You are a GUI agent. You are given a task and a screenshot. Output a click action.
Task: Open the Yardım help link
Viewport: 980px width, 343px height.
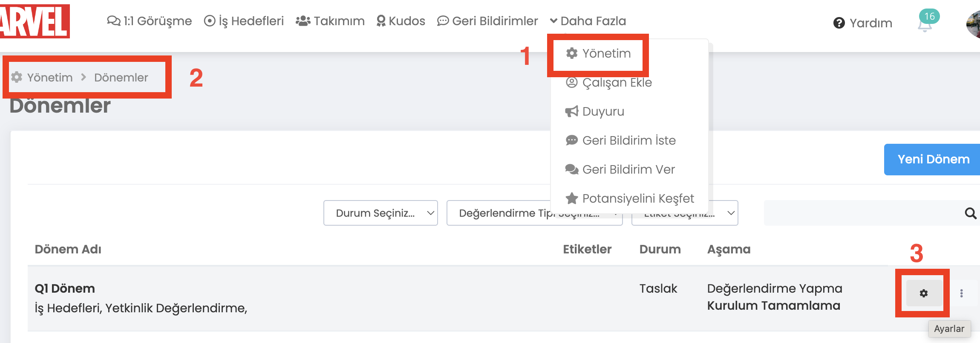(863, 23)
